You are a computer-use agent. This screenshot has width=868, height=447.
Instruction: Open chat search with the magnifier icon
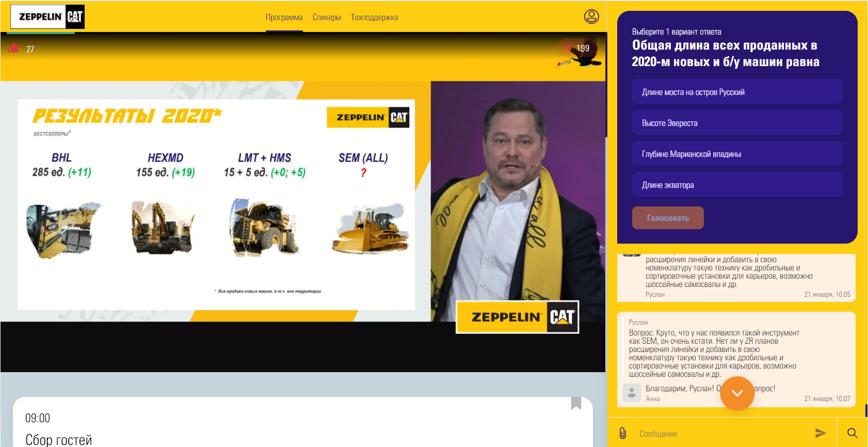[x=853, y=433]
